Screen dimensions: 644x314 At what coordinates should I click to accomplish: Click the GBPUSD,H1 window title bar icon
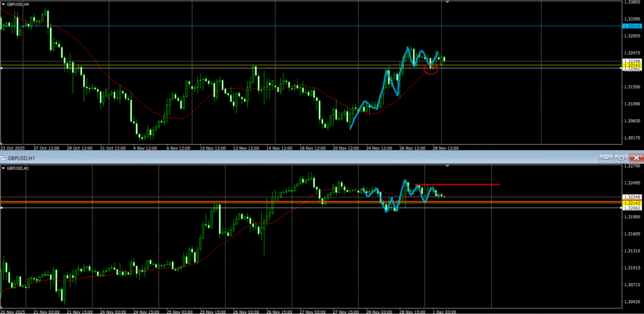tap(4, 157)
